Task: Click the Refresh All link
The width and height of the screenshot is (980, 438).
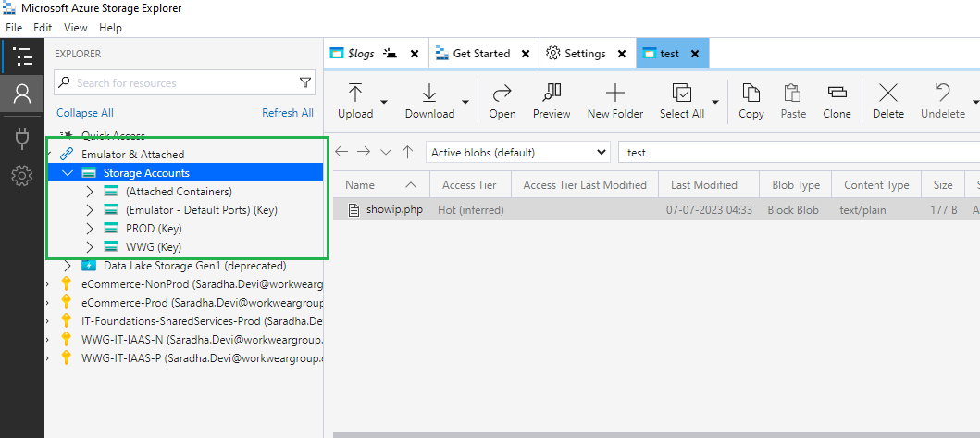Action: (288, 113)
